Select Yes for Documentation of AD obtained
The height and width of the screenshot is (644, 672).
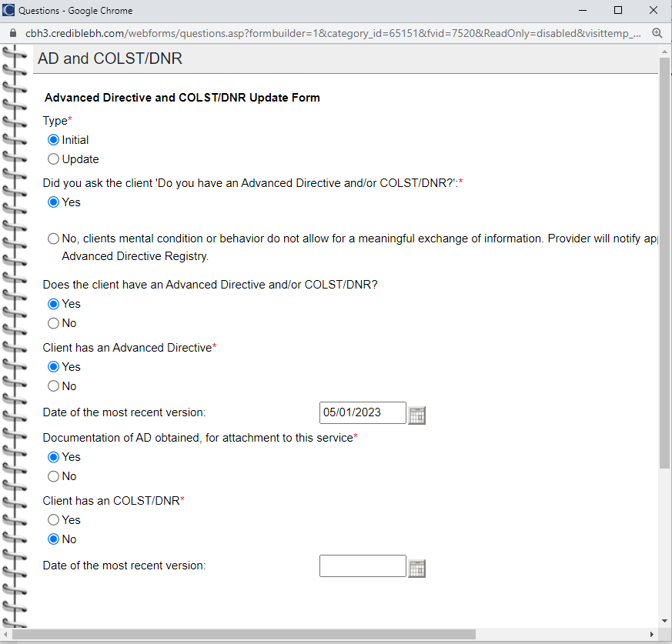coord(53,457)
